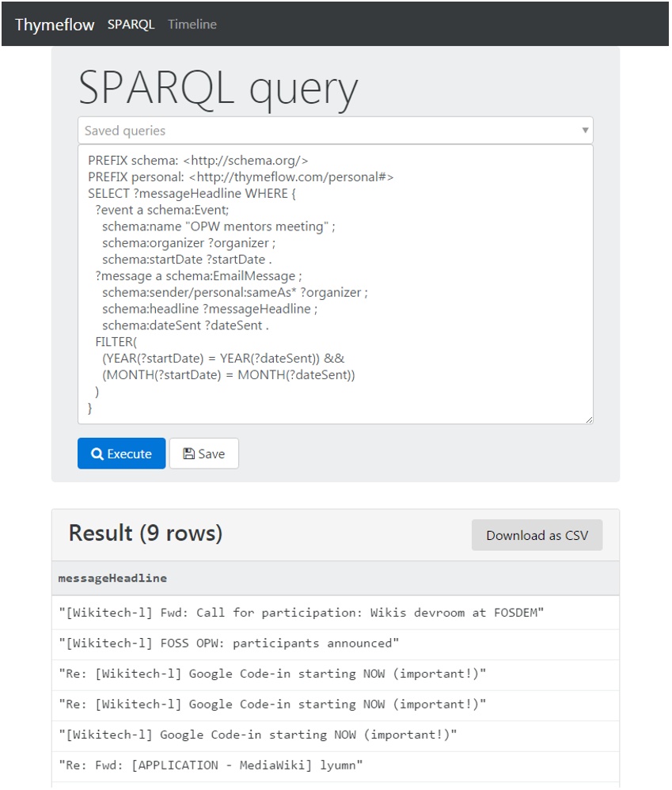This screenshot has width=672, height=790.
Task: Click the Thymeflow logo in the navbar
Action: [53, 24]
